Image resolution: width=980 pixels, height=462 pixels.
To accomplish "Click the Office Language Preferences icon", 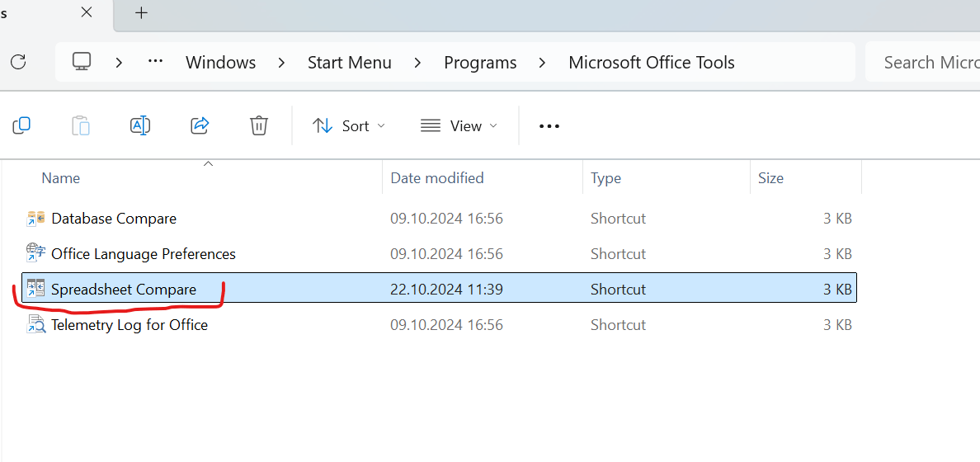I will [x=36, y=254].
